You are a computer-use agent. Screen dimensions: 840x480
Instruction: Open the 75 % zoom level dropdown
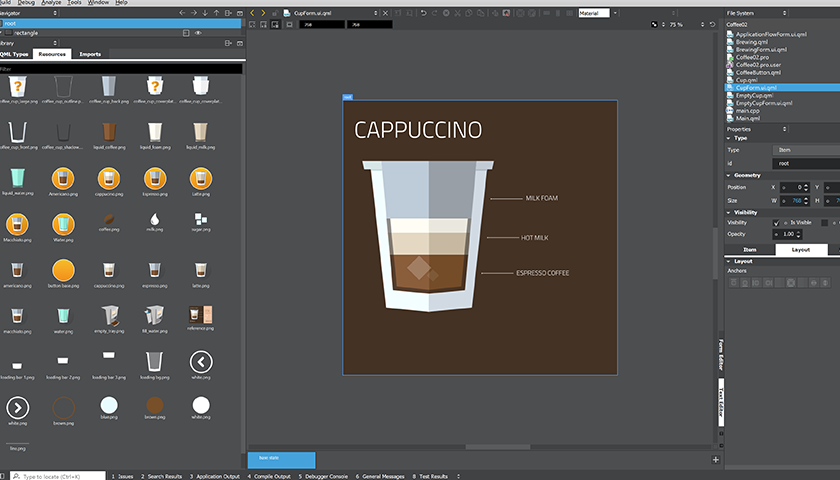tap(678, 24)
